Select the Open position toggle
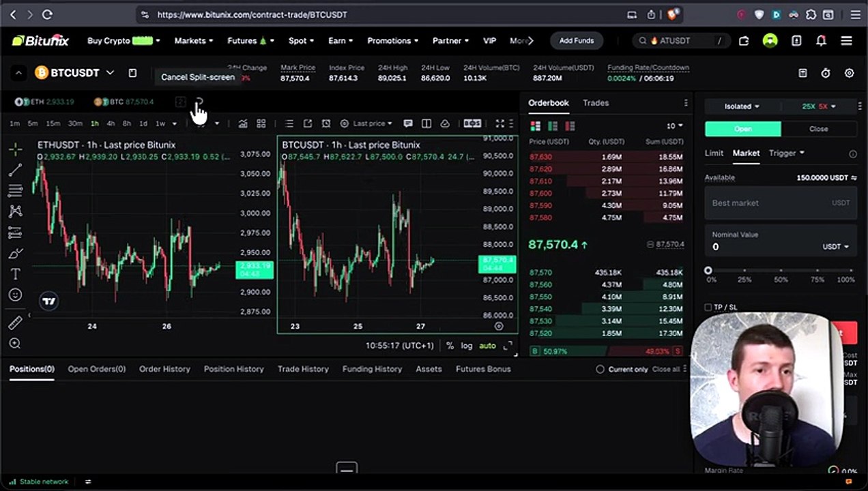The height and width of the screenshot is (491, 868). click(743, 129)
